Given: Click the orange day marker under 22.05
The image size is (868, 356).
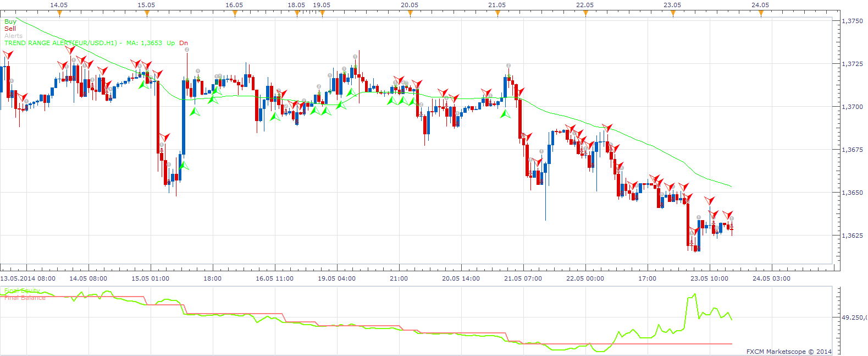Looking at the screenshot, I should click(585, 14).
